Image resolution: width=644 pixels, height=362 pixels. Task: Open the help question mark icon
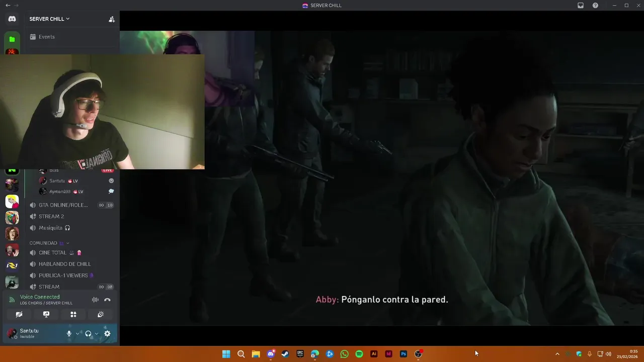596,6
